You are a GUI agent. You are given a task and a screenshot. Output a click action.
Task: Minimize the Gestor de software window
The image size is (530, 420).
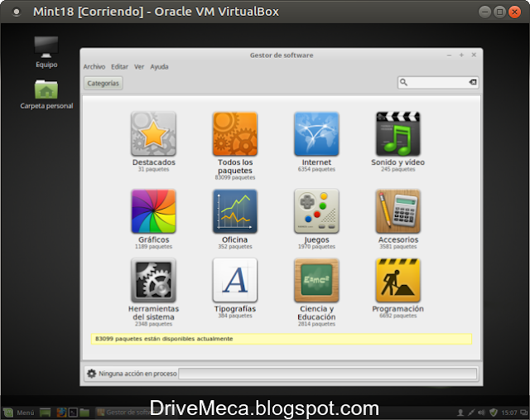click(x=449, y=56)
